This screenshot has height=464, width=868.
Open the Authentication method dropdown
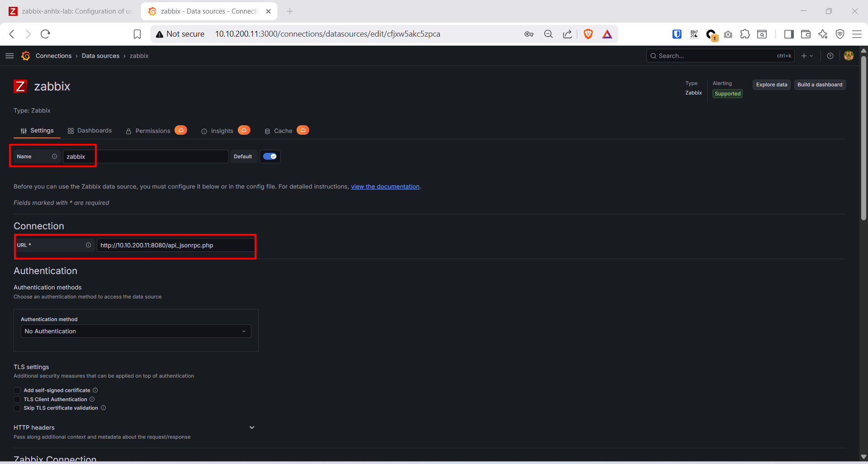point(136,331)
